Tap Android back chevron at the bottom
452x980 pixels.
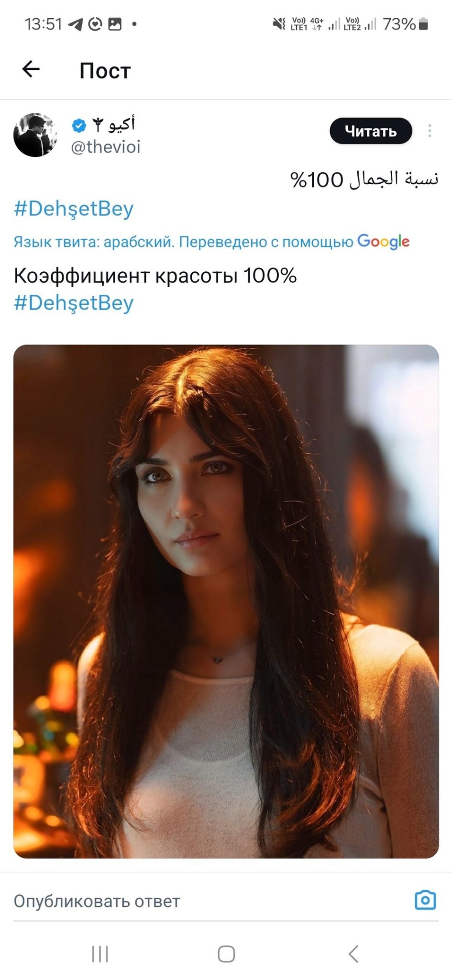click(x=353, y=954)
